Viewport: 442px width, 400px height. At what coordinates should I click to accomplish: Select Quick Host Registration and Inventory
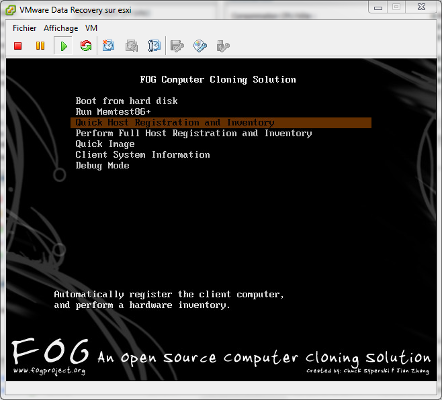coord(221,123)
